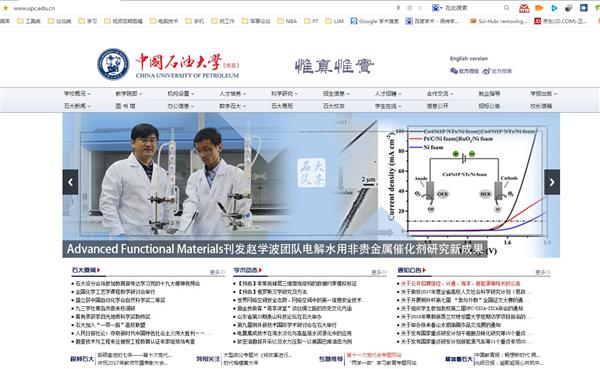The image size is (600, 369).
Task: Click the red mail extension icon in the browser toolbar
Action: (524, 8)
